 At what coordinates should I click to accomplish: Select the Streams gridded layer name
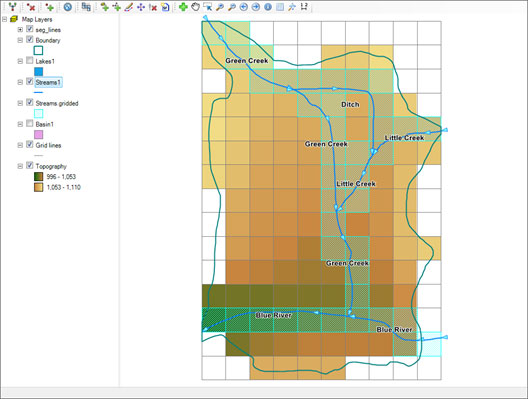tap(57, 103)
